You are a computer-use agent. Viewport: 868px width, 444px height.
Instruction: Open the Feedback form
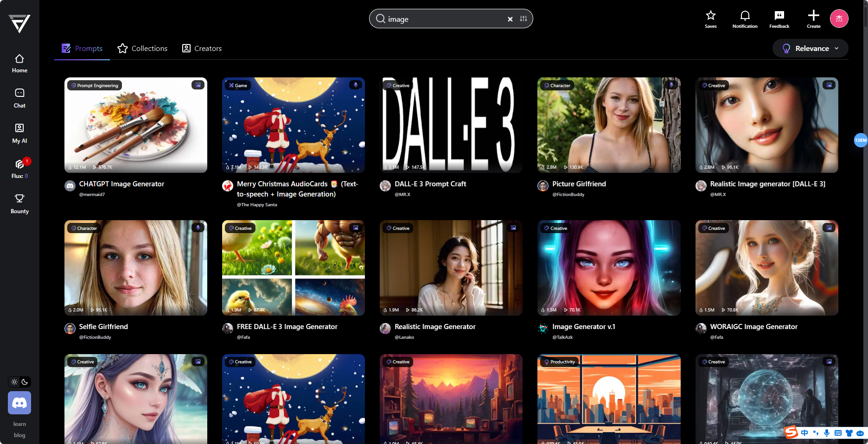[x=779, y=19]
